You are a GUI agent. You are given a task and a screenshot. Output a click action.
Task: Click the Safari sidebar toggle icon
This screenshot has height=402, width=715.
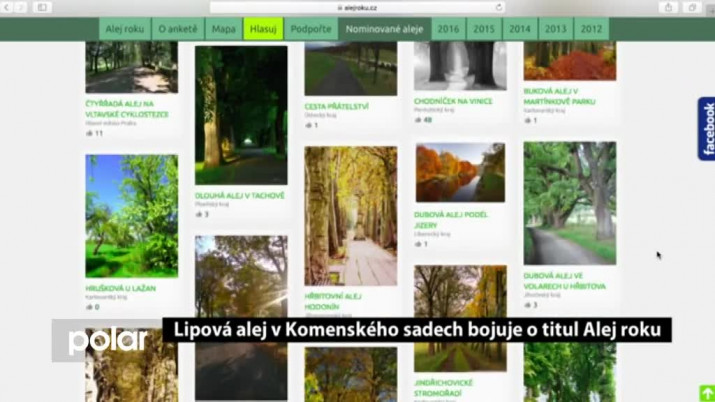tap(42, 7)
